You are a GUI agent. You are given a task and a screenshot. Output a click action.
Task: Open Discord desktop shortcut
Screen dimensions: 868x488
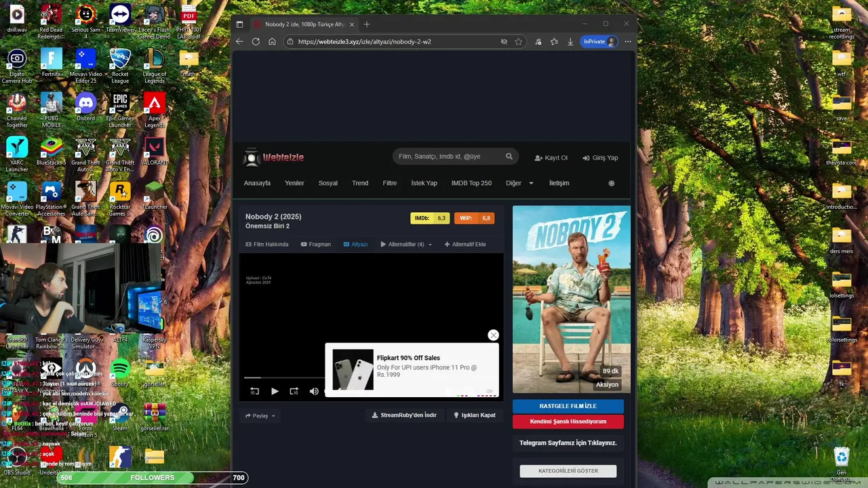86,107
